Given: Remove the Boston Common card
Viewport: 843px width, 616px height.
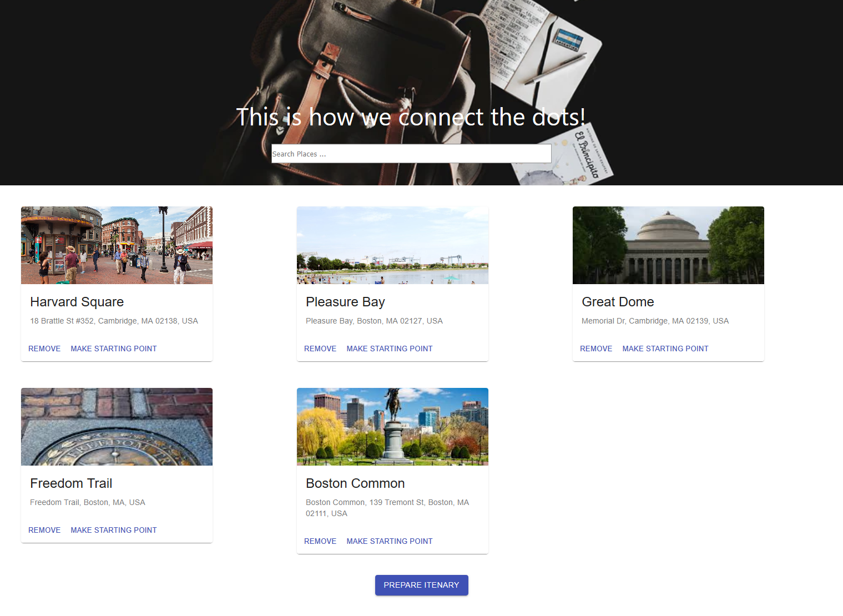Looking at the screenshot, I should pos(320,541).
